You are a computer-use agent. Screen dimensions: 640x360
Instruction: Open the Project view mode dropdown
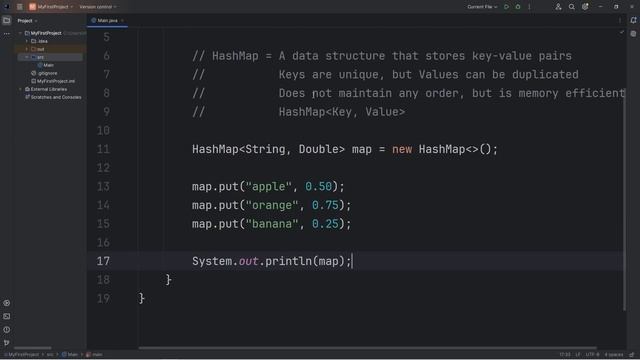point(27,20)
